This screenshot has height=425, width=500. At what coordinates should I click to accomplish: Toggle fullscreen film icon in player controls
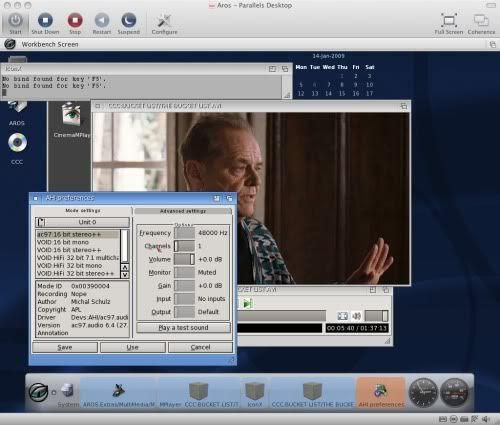(342, 316)
